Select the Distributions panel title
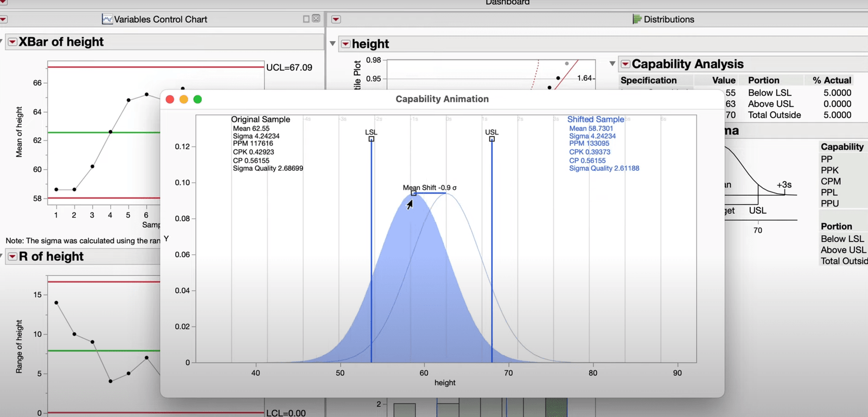 pos(668,20)
